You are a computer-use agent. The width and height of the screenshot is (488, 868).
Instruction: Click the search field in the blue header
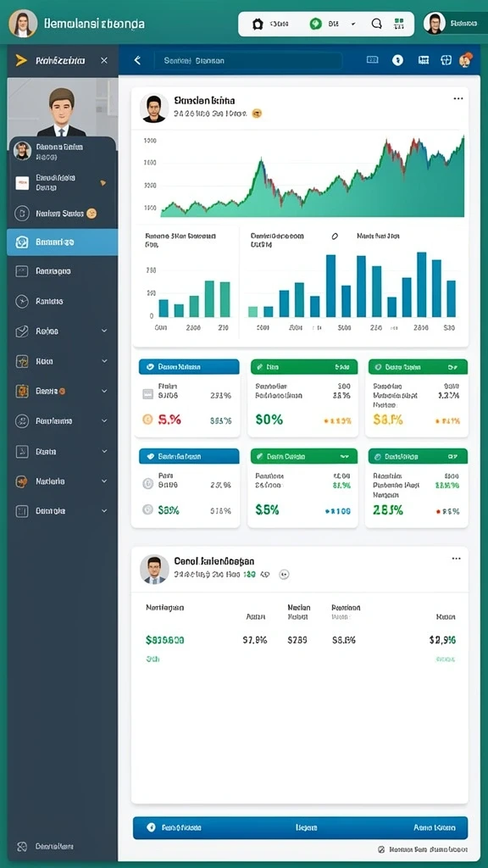pos(248,61)
